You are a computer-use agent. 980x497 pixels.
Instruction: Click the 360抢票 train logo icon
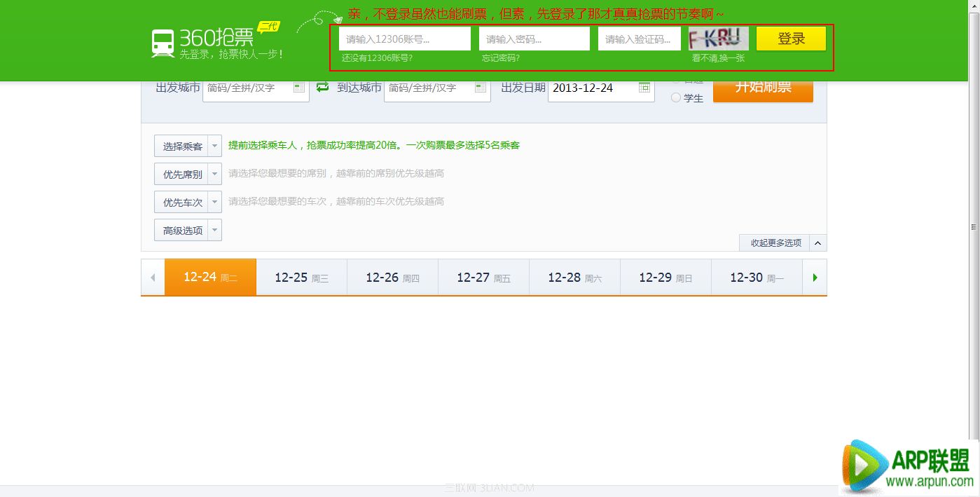point(163,43)
